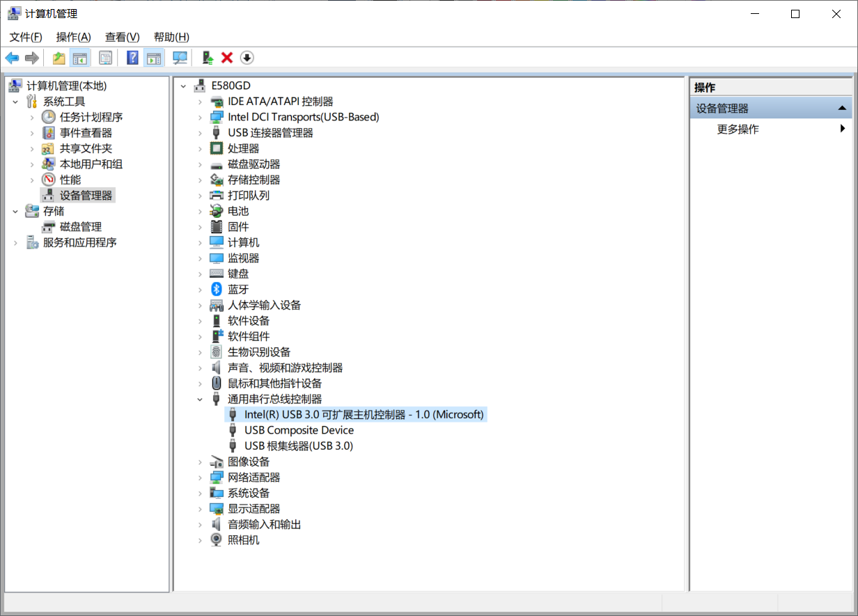Viewport: 858px width, 616px height.
Task: Expand the 共享文件夹 node arrow
Action: [x=32, y=148]
